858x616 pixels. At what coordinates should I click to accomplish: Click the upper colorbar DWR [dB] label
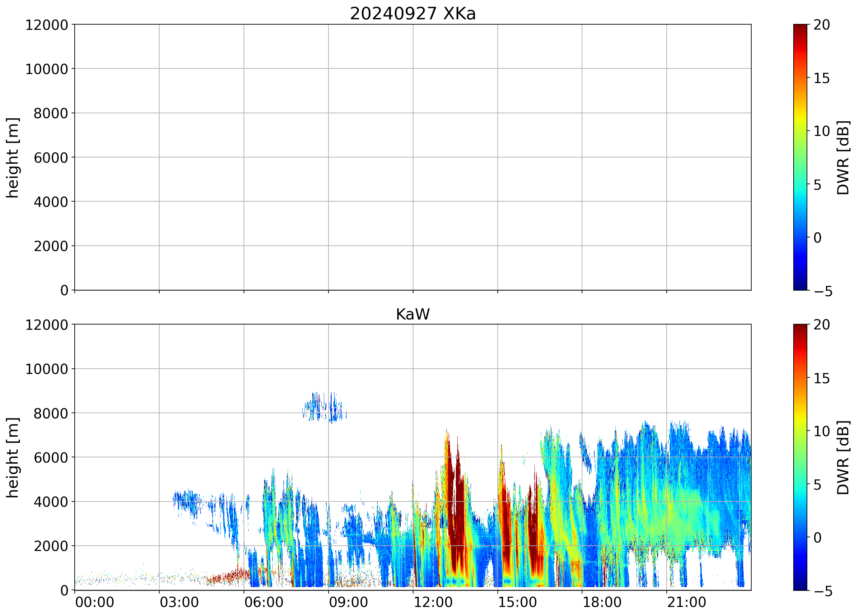click(x=843, y=157)
